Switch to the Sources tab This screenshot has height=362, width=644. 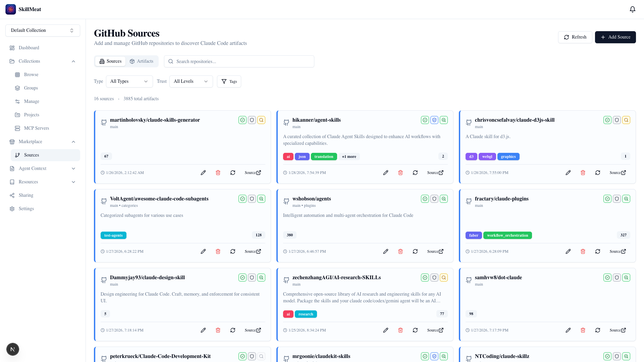click(110, 61)
